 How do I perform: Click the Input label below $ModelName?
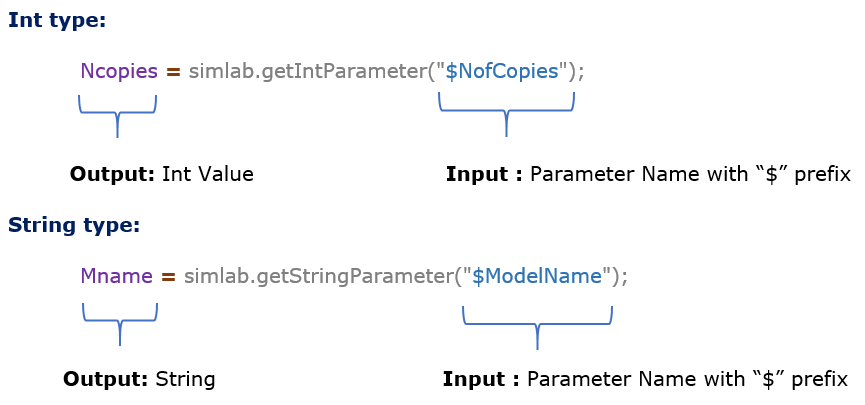click(645, 380)
